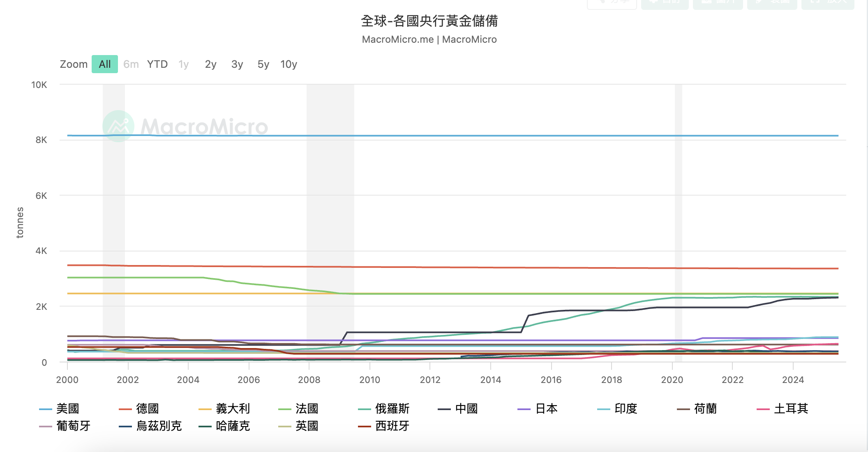Image resolution: width=868 pixels, height=452 pixels.
Task: Pick the 3y zoom range
Action: (237, 64)
